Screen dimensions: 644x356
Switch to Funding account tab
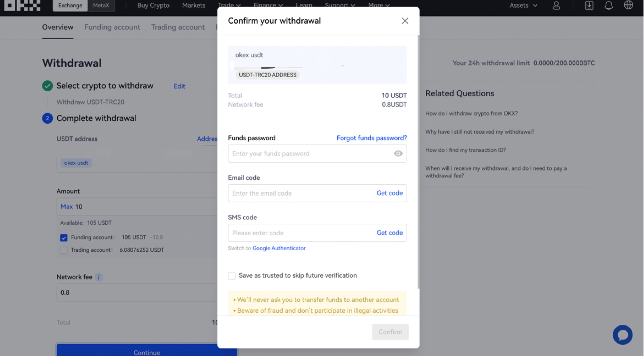112,27
